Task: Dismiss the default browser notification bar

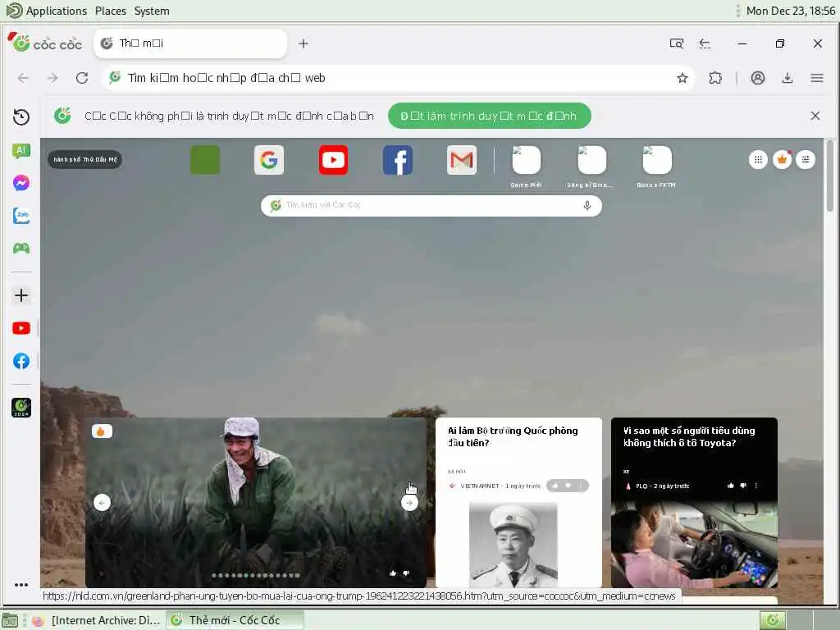Action: (x=815, y=116)
